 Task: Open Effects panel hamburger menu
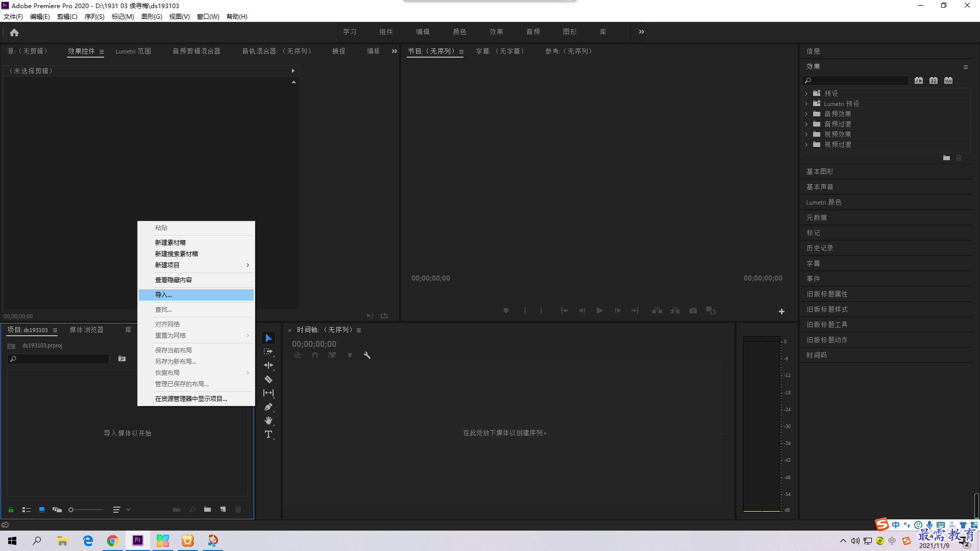coord(965,67)
